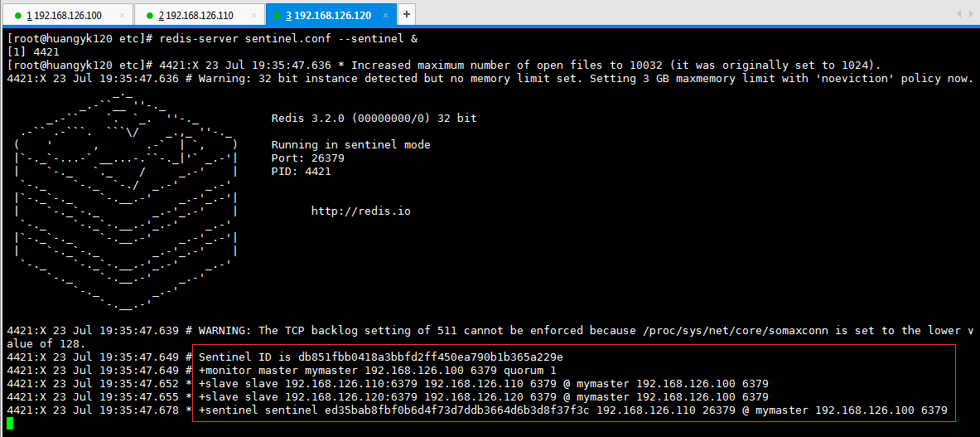Screen dimensions: 980x437
Task: Click the 'Running in sentinel mode' line
Action: 350,144
